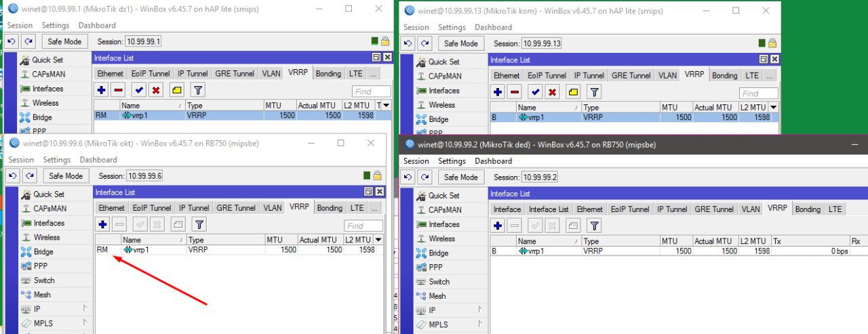Click the Filter funnel icon in dz1 window

[197, 89]
